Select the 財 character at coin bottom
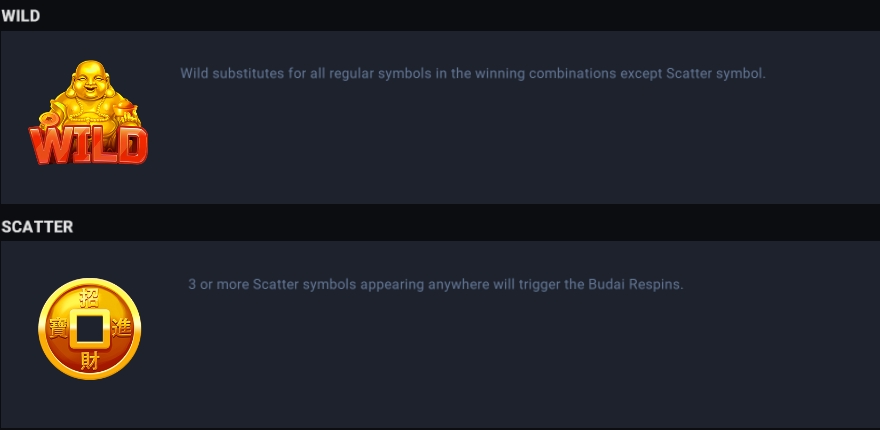 coord(89,360)
